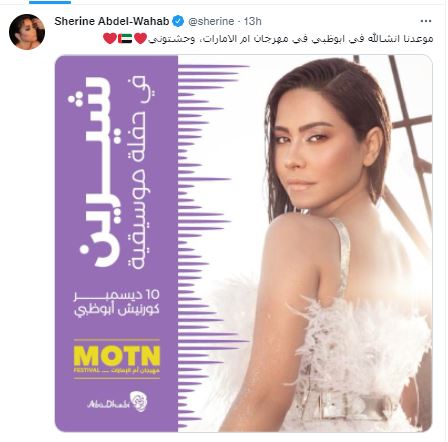The image size is (448, 442).
Task: Click the Abu Dhabi emblem logo
Action: tap(117, 402)
